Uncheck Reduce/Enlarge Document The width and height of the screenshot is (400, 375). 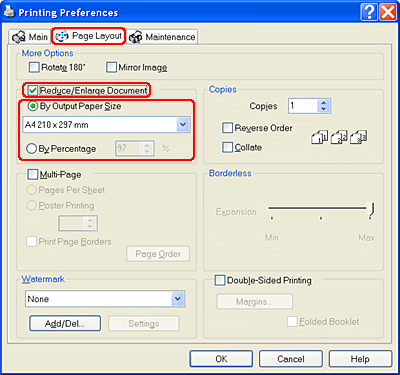(33, 90)
